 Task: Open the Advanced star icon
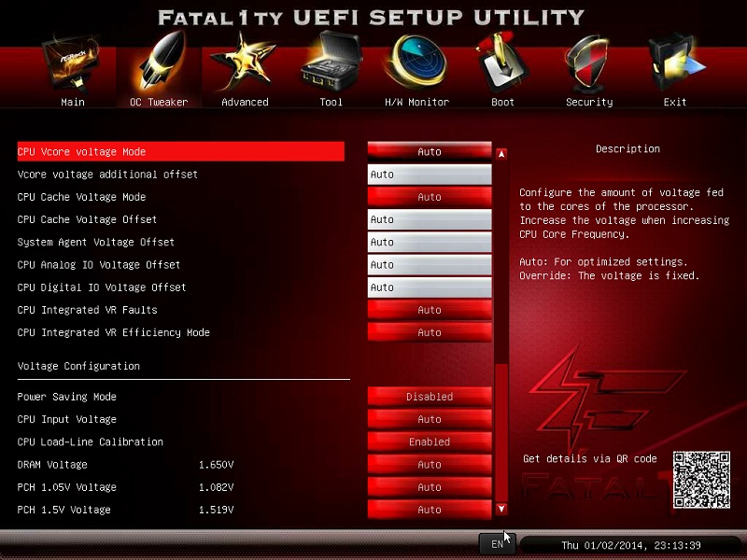pyautogui.click(x=244, y=62)
